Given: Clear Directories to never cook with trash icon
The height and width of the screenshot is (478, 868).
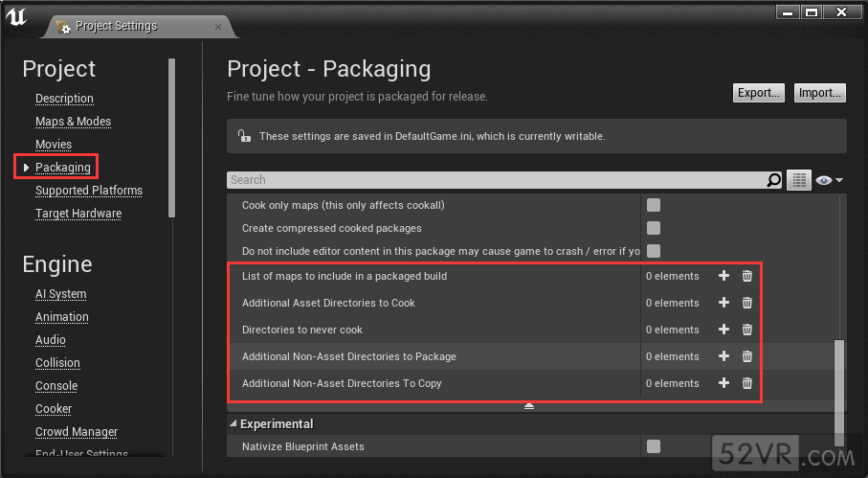Looking at the screenshot, I should (747, 330).
